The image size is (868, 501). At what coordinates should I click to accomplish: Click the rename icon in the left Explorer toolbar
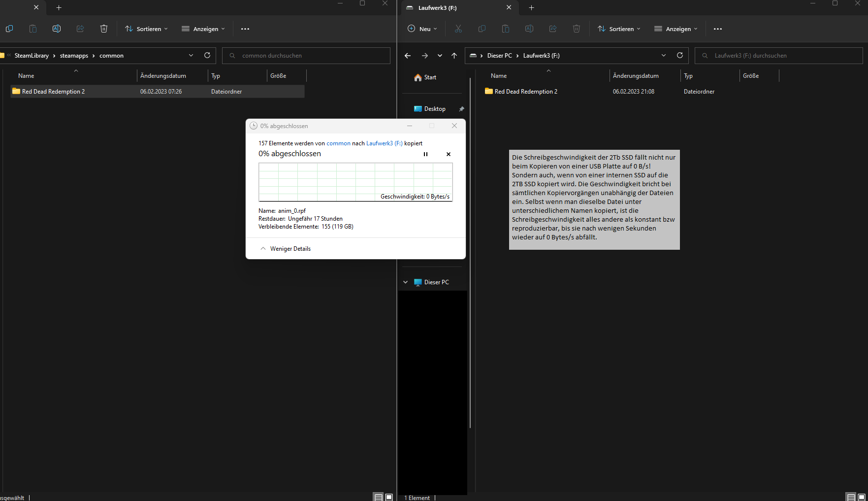tap(57, 29)
